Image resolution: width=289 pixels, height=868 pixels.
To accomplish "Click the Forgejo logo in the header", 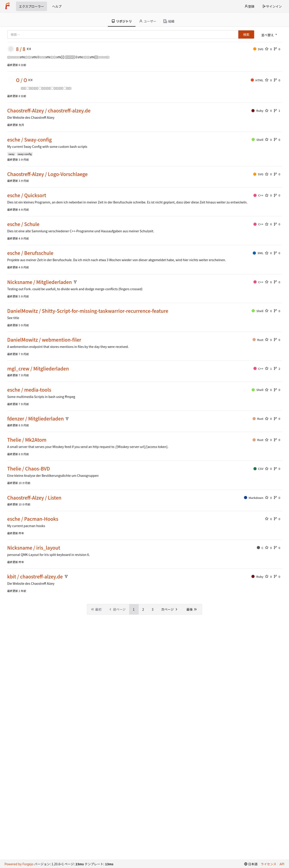I will point(7,6).
